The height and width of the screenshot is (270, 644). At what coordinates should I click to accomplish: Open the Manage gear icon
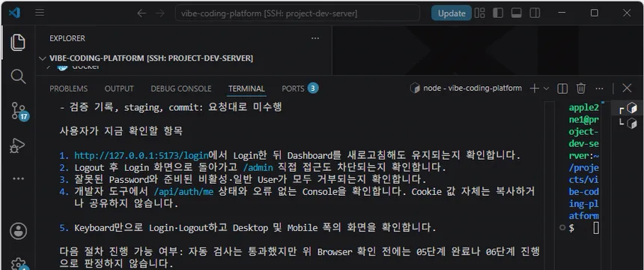point(18,263)
